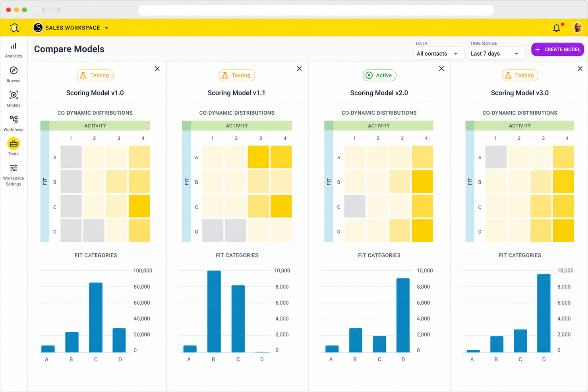
Task: Go forward with browser forward arrow
Action: pyautogui.click(x=57, y=10)
